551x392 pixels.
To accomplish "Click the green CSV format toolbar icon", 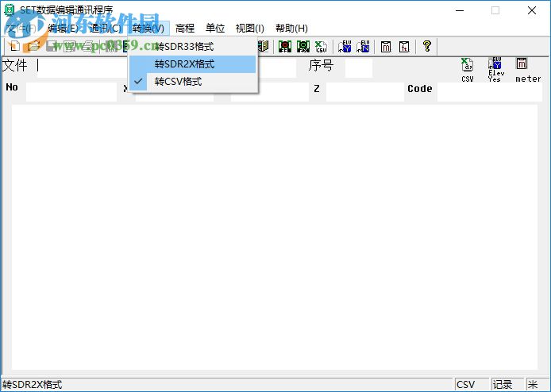I will (321, 46).
